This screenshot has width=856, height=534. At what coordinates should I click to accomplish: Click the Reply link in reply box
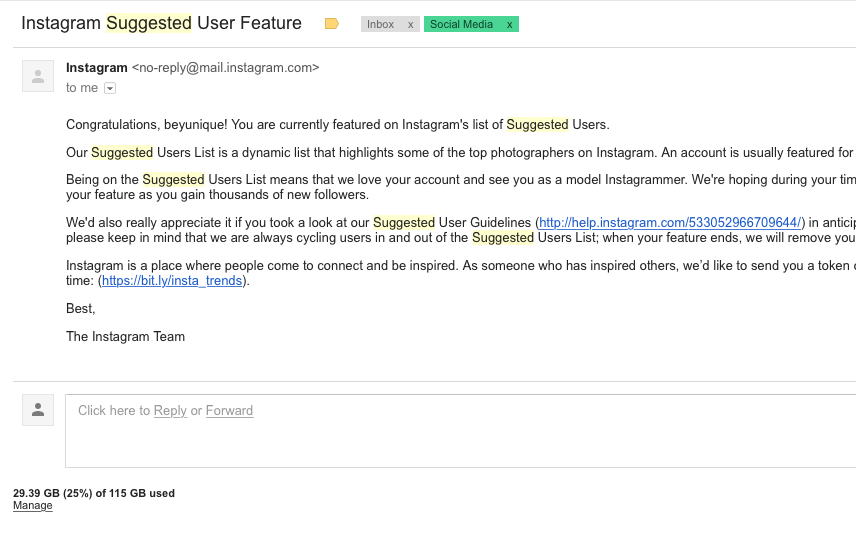(x=170, y=411)
